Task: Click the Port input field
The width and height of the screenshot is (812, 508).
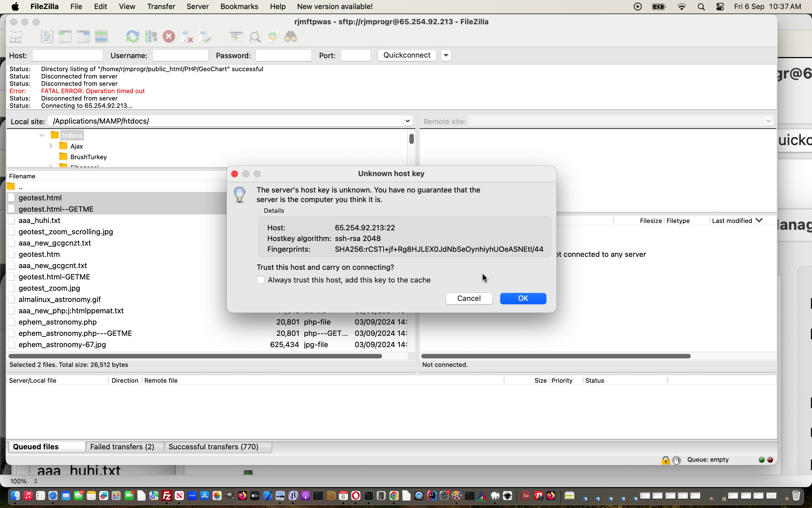Action: [x=355, y=55]
